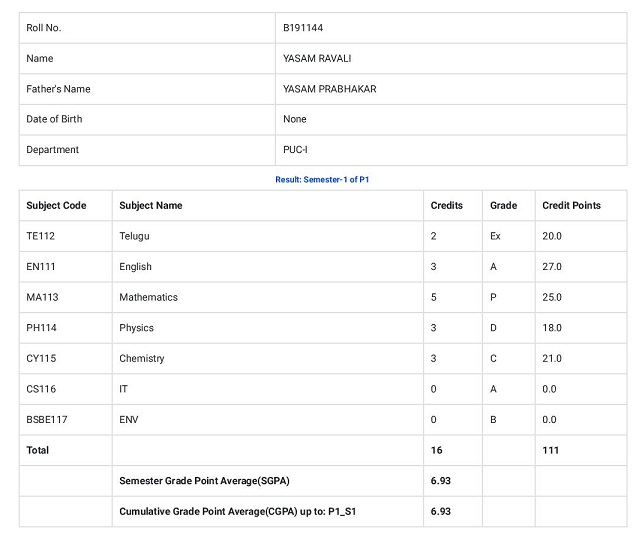This screenshot has height=558, width=633.
Task: Click the Subject Name column header
Action: tap(151, 206)
